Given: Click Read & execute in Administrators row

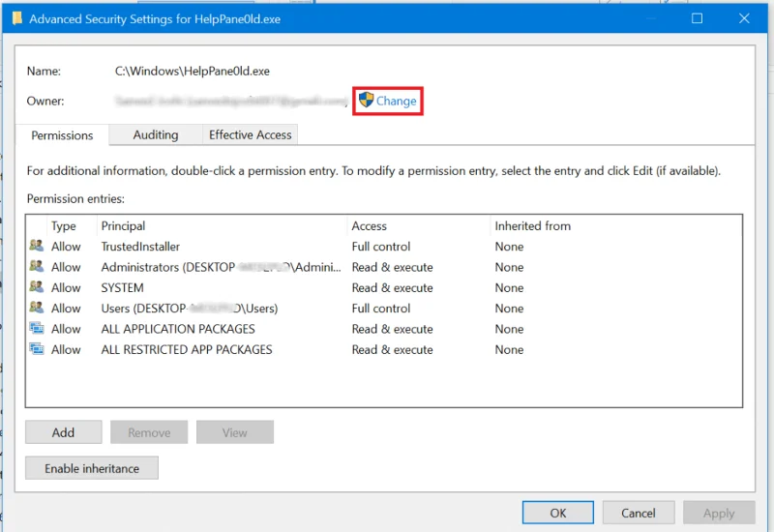Looking at the screenshot, I should (392, 267).
